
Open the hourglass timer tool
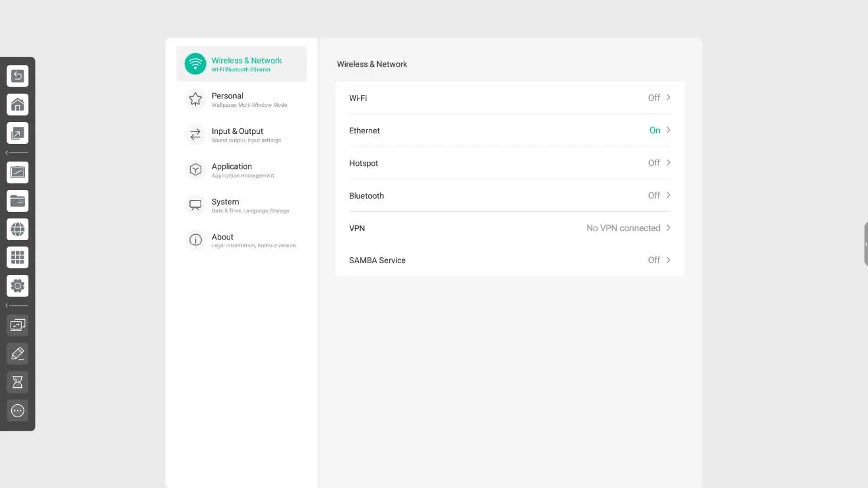click(x=18, y=382)
